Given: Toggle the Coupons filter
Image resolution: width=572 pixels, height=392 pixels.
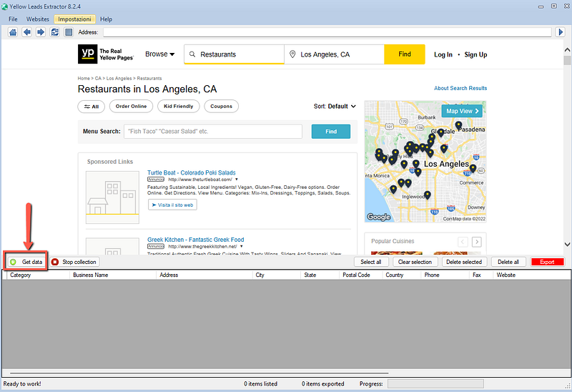Looking at the screenshot, I should pos(221,106).
